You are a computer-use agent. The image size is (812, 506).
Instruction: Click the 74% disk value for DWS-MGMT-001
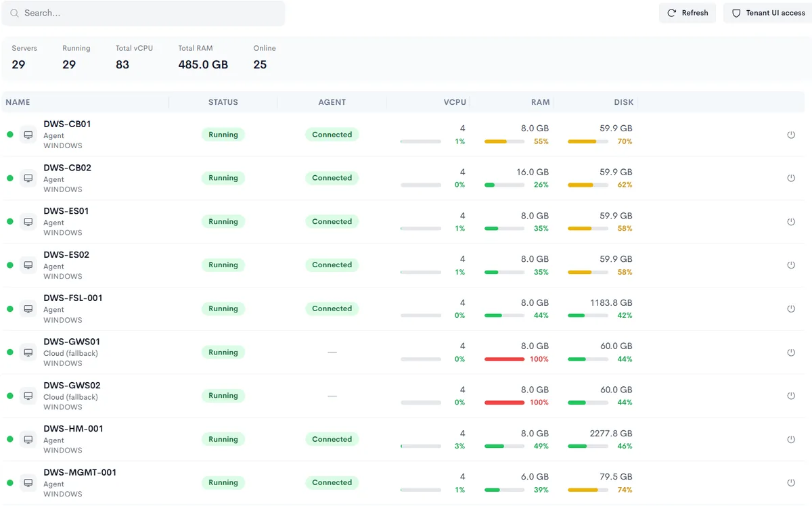click(625, 490)
